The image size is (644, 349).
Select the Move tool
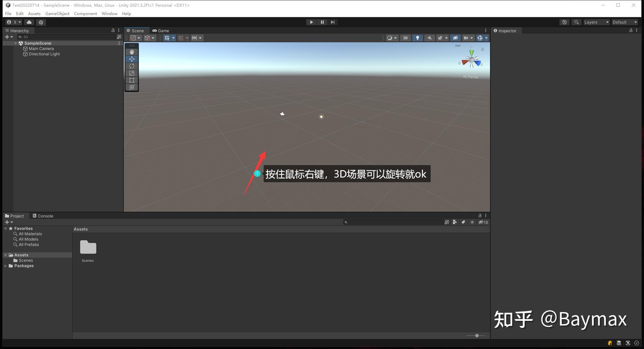point(131,59)
